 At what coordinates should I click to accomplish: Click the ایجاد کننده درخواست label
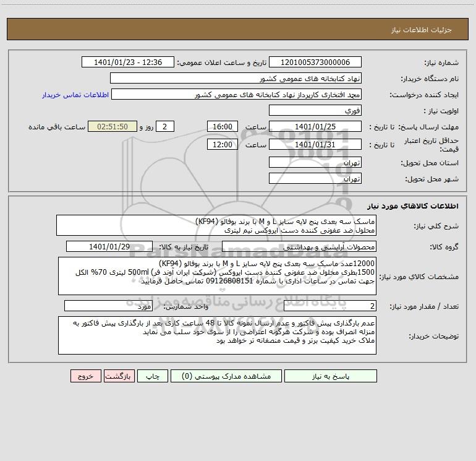[x=424, y=95]
